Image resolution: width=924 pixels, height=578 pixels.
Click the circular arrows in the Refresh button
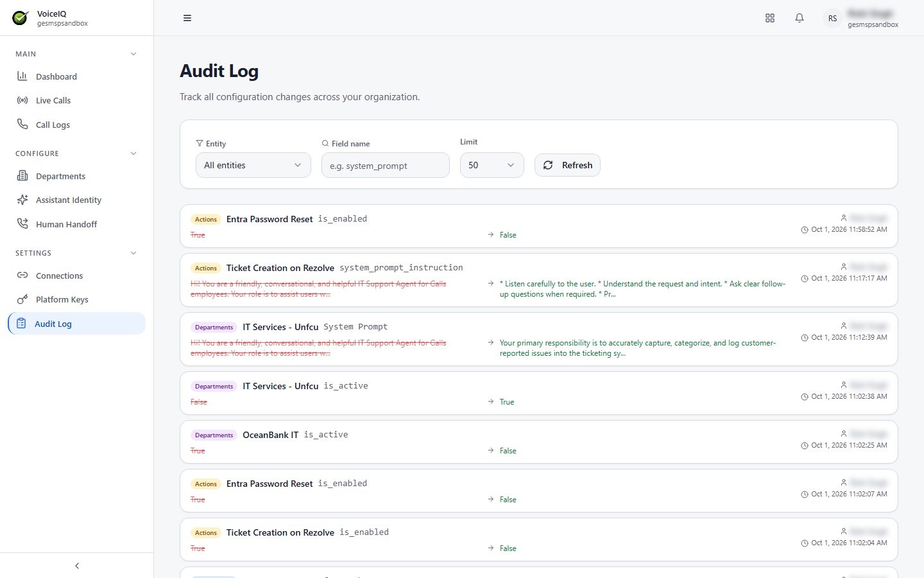(548, 165)
